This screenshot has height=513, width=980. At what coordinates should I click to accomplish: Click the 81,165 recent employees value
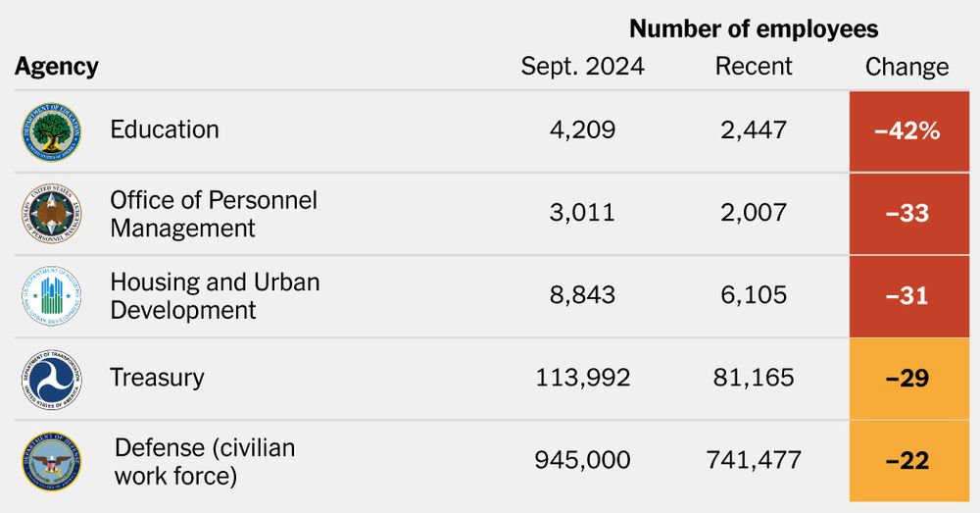(754, 378)
